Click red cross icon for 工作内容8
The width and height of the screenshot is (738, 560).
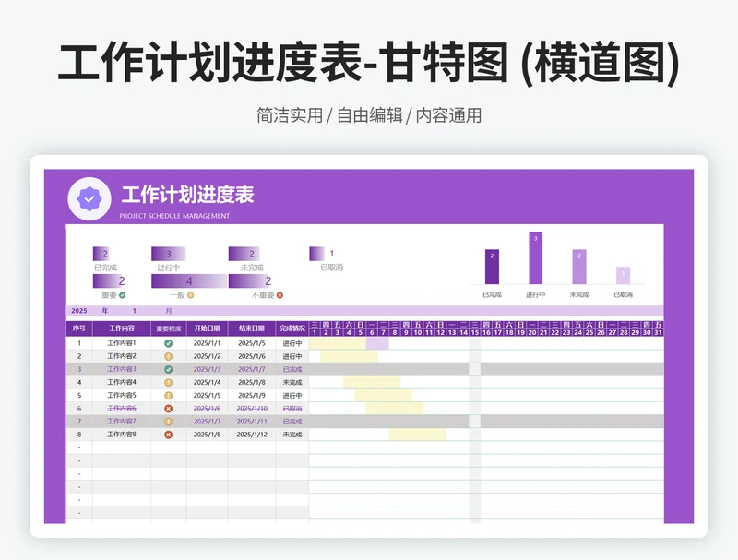click(168, 435)
